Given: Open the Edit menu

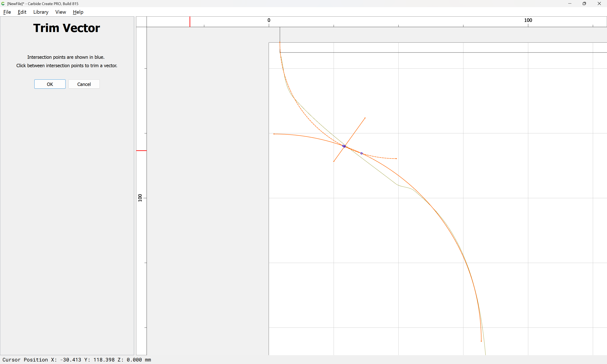Looking at the screenshot, I should coord(22,12).
